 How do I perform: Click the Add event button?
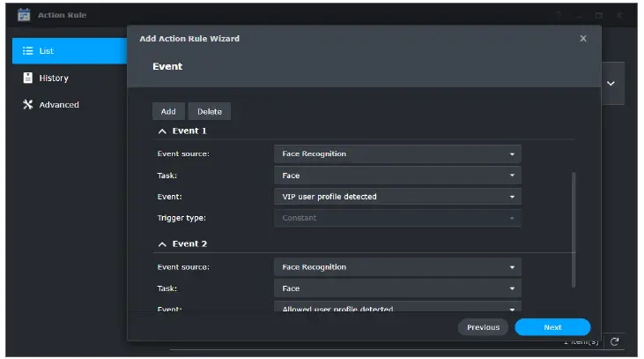(x=168, y=111)
